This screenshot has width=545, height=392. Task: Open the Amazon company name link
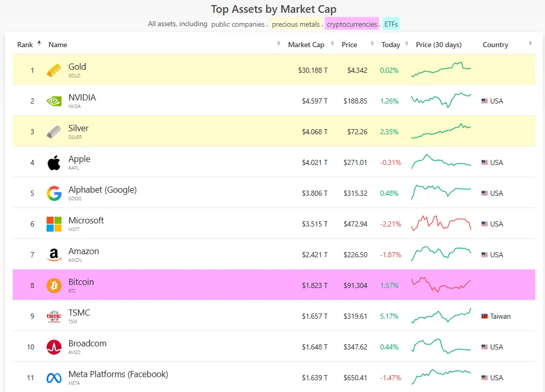[x=83, y=251]
